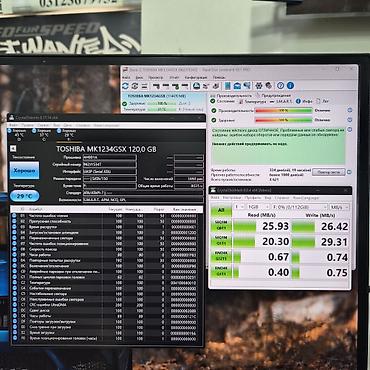Click the Повтор теста button
This screenshot has height=370, width=370.
click(329, 172)
